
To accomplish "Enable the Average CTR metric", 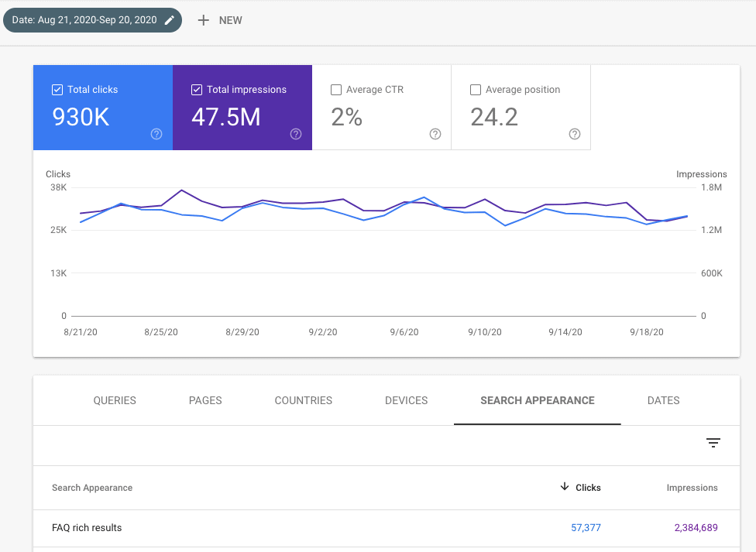I will [x=335, y=89].
